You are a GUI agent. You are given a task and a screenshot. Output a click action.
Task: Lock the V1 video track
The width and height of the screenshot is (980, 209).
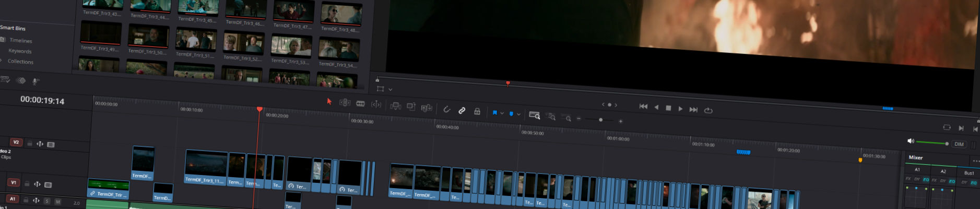pos(27,184)
